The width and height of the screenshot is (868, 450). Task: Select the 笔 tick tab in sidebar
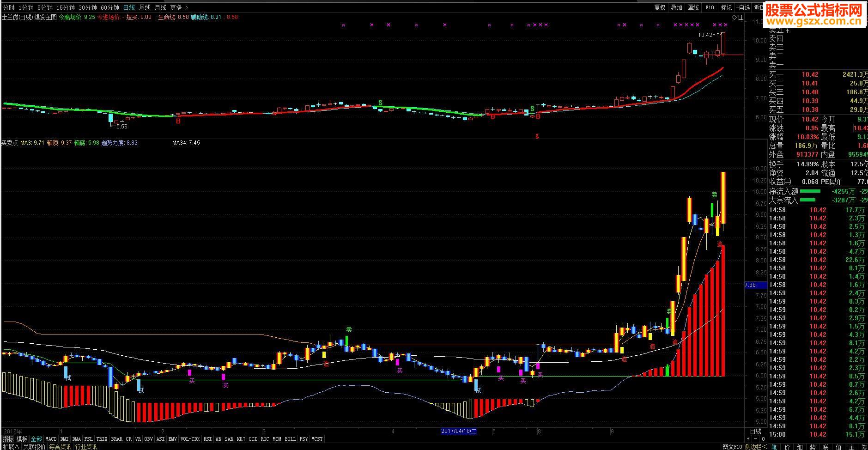[774, 447]
